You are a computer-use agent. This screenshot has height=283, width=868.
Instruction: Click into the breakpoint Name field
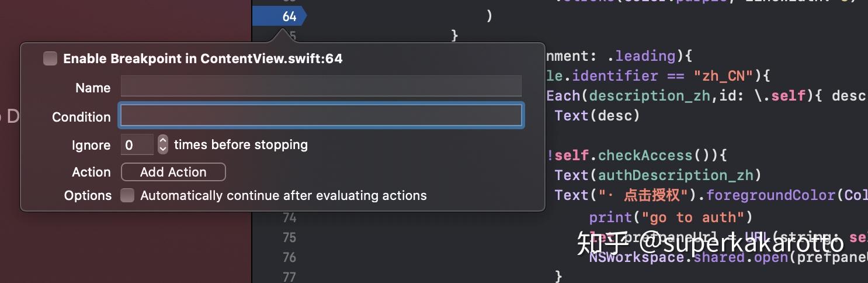(x=321, y=87)
